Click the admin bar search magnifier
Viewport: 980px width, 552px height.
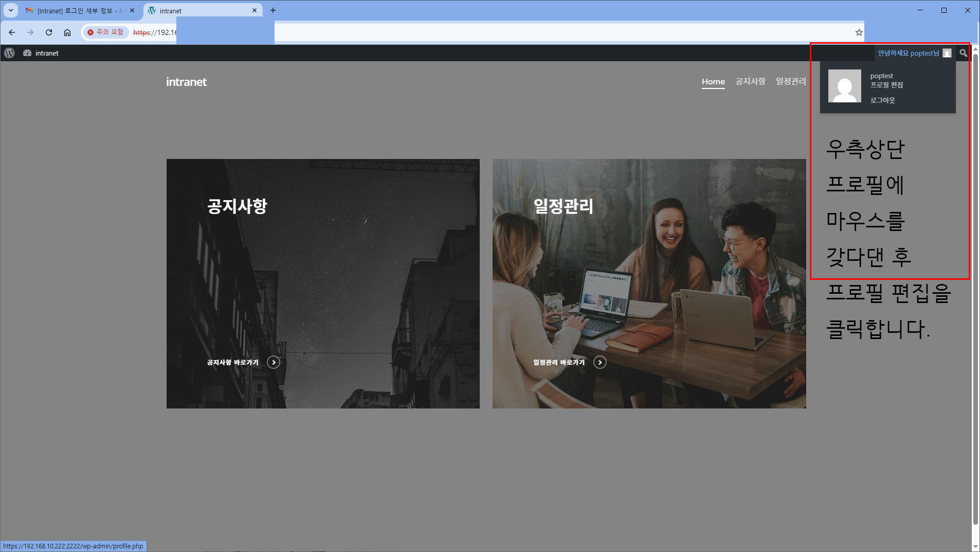click(x=963, y=53)
